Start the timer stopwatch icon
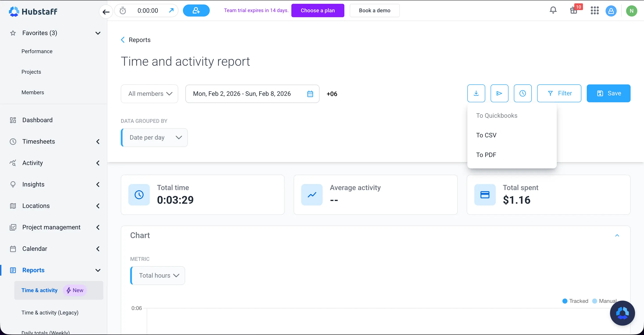 123,10
